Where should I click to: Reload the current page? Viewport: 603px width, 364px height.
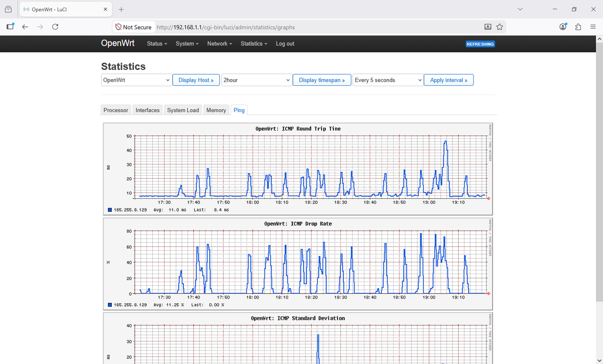click(x=55, y=27)
